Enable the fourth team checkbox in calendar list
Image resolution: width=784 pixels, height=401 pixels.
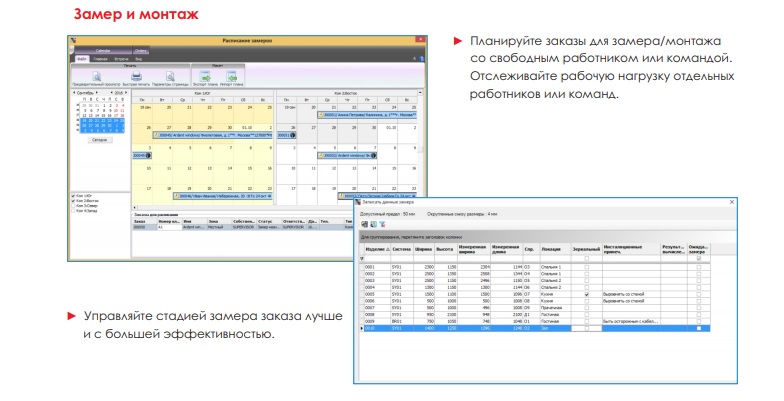pos(73,211)
